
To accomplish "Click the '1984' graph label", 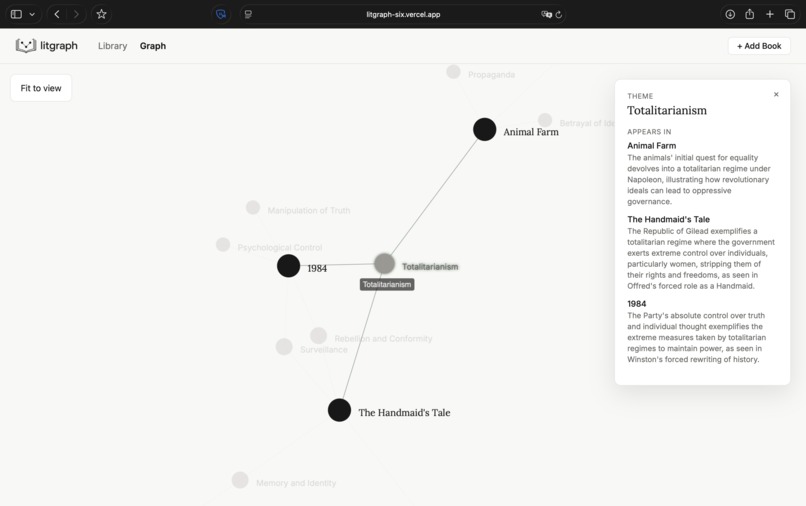I will pos(317,268).
